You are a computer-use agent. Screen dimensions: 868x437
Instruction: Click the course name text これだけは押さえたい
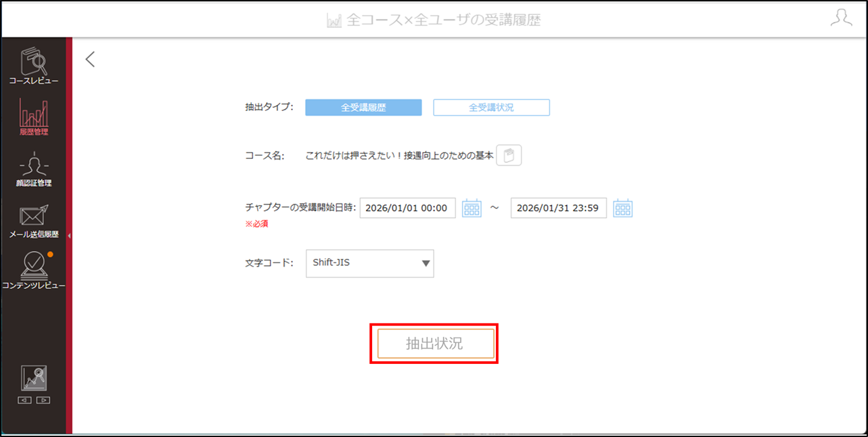[x=400, y=156]
